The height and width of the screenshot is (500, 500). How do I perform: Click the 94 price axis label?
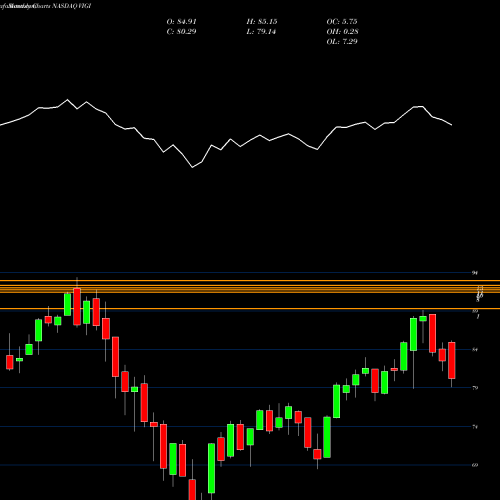point(475,273)
